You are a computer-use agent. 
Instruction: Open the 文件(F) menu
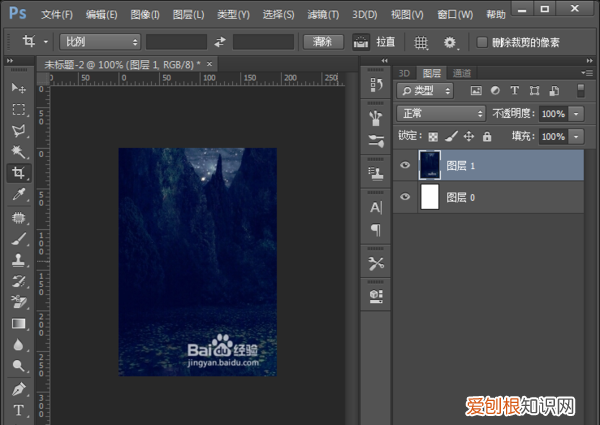pyautogui.click(x=57, y=15)
